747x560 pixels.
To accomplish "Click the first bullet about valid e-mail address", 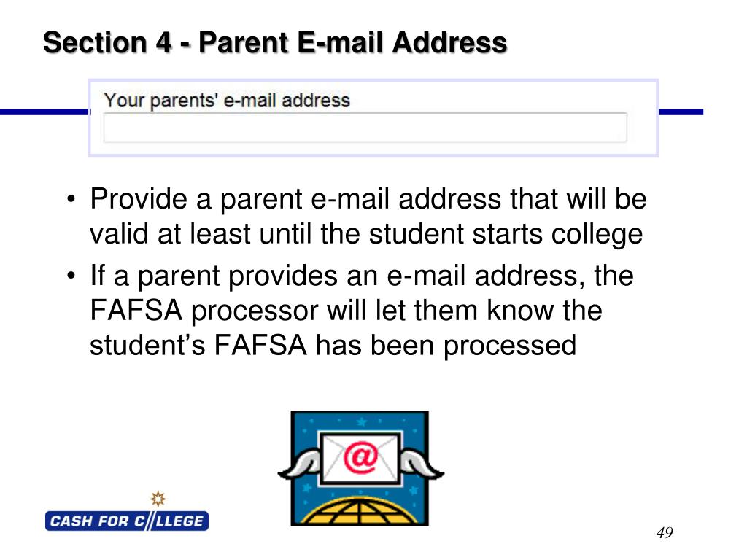I will (x=368, y=216).
